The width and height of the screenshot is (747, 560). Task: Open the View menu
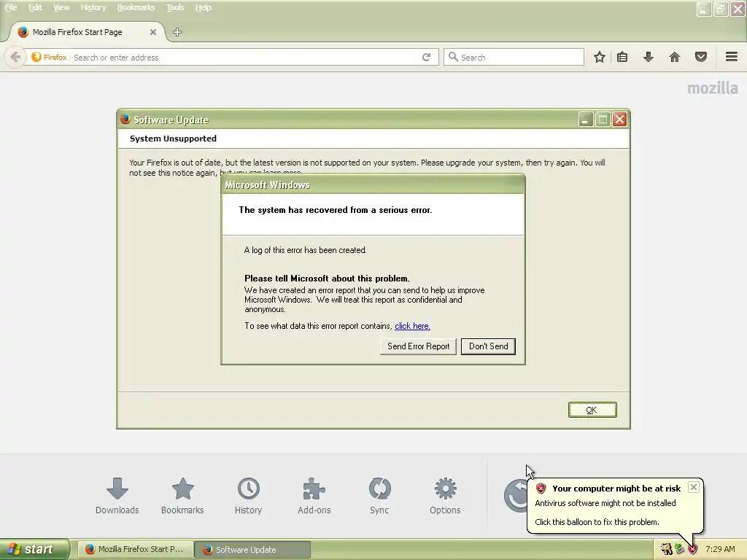[61, 7]
